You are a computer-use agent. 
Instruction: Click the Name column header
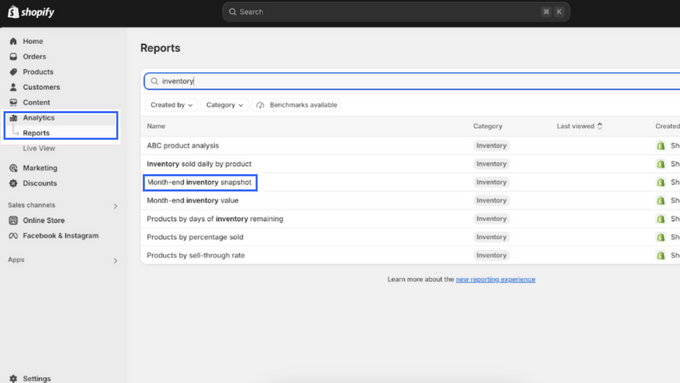pos(156,126)
